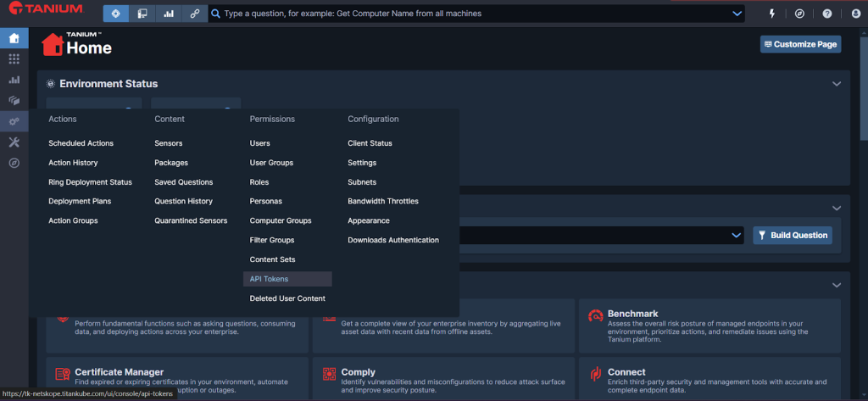Open Deployment Plans menu item
The height and width of the screenshot is (401, 868).
coord(80,201)
